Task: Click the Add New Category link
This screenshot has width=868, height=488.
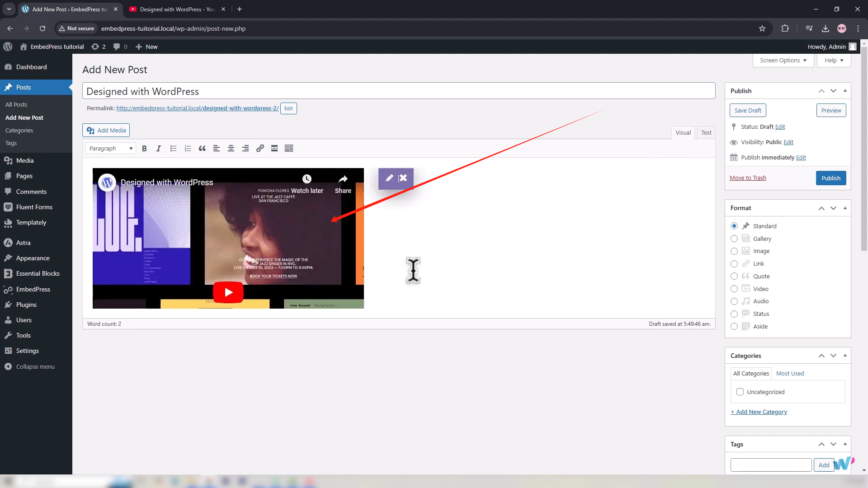Action: 759,412
